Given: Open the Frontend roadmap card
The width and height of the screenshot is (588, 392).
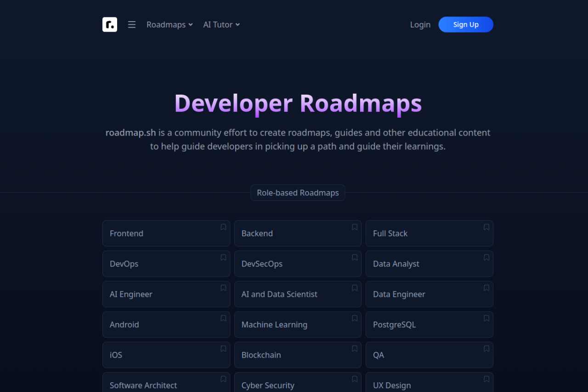Looking at the screenshot, I should point(166,233).
